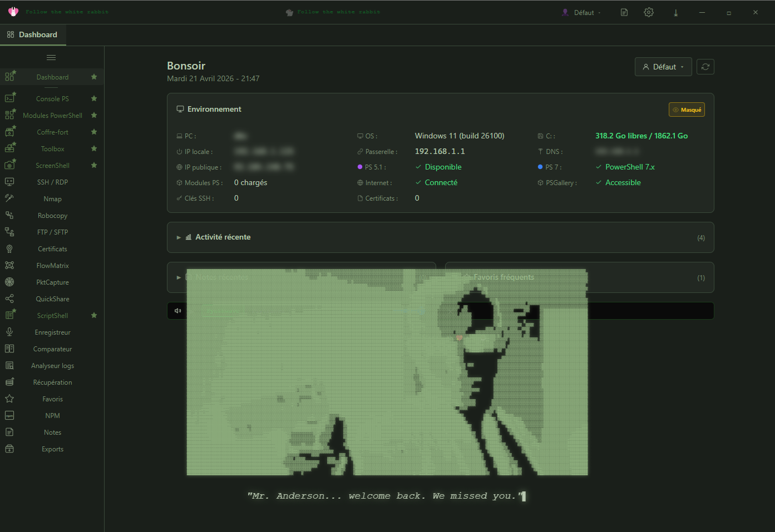Open the Nmap tool in sidebar
The width and height of the screenshot is (775, 532).
click(x=52, y=199)
